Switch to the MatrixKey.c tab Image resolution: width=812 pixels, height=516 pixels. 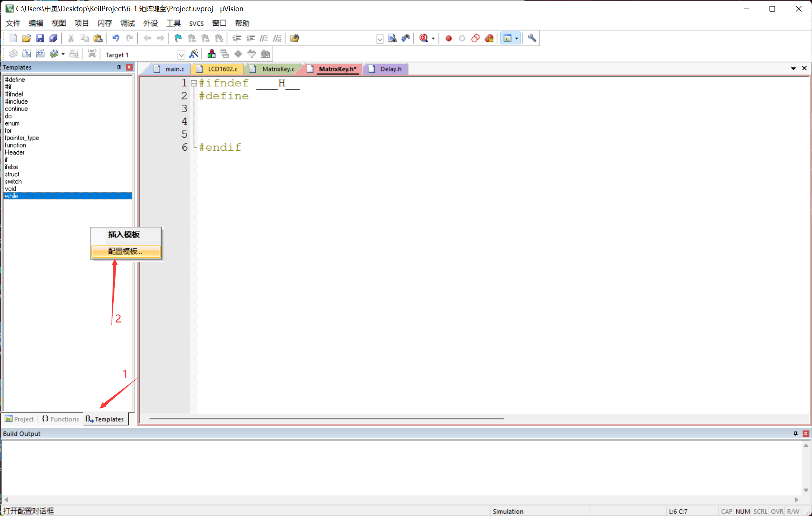[x=278, y=69]
